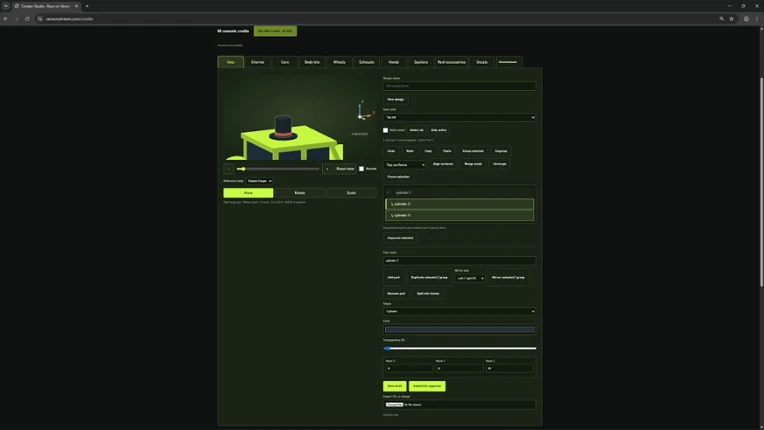The image size is (764, 430).
Task: Select the Move transform mode
Action: click(248, 193)
